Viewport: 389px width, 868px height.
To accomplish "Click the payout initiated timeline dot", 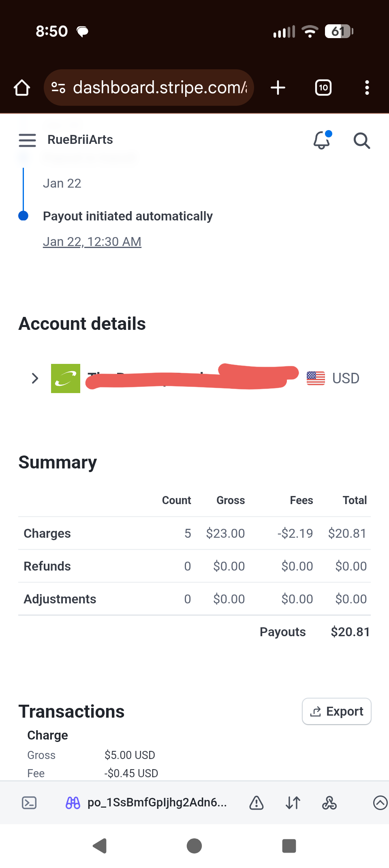I will (x=24, y=216).
